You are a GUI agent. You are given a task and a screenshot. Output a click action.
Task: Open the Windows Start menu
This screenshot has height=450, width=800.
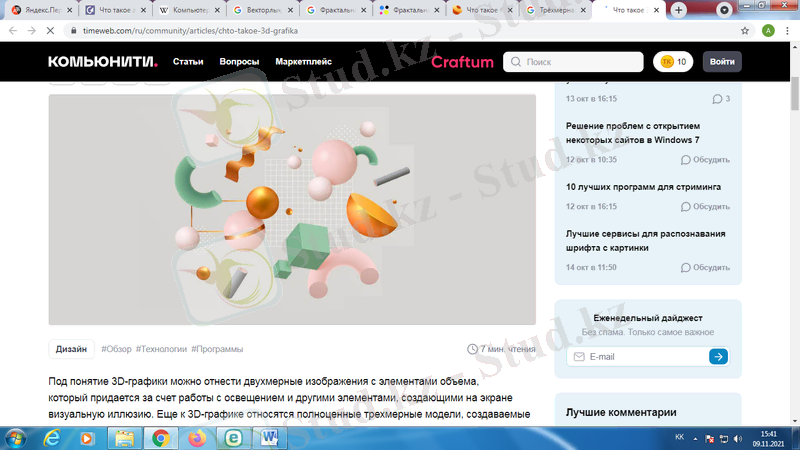[15, 438]
